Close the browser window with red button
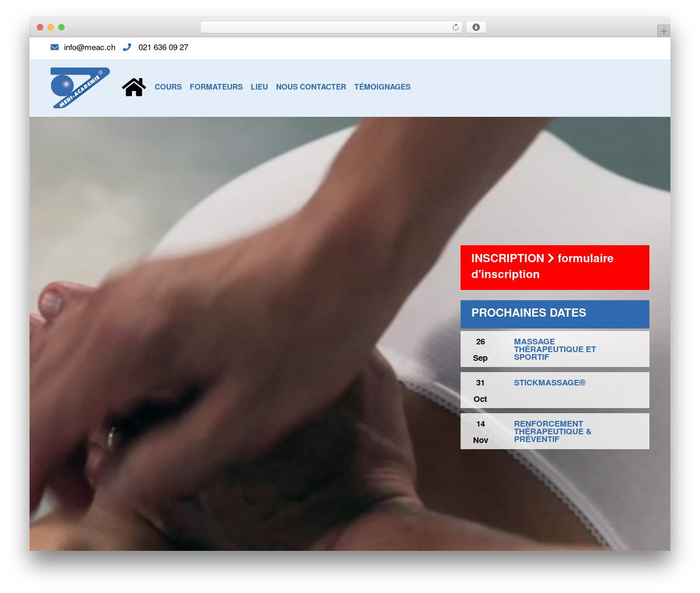Image resolution: width=700 pixels, height=593 pixels. 40,27
